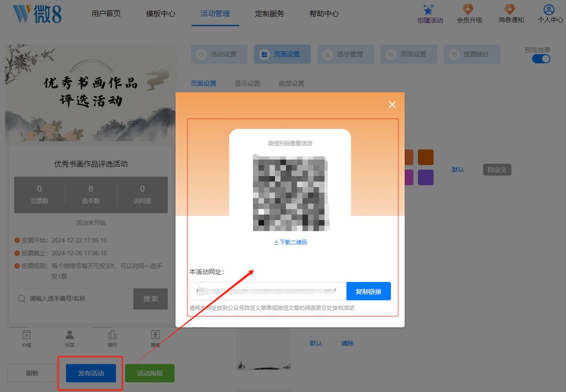
Task: Open 会员升级 badge icon
Action: pos(468,9)
